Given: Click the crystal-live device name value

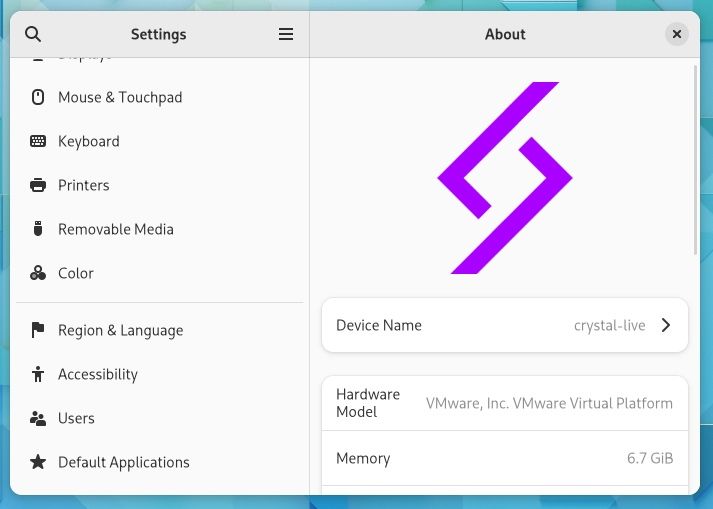Looking at the screenshot, I should point(609,326).
